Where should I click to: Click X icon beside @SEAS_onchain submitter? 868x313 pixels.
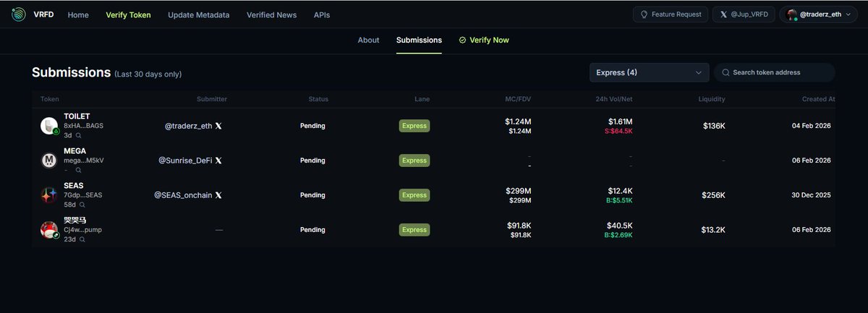click(219, 195)
